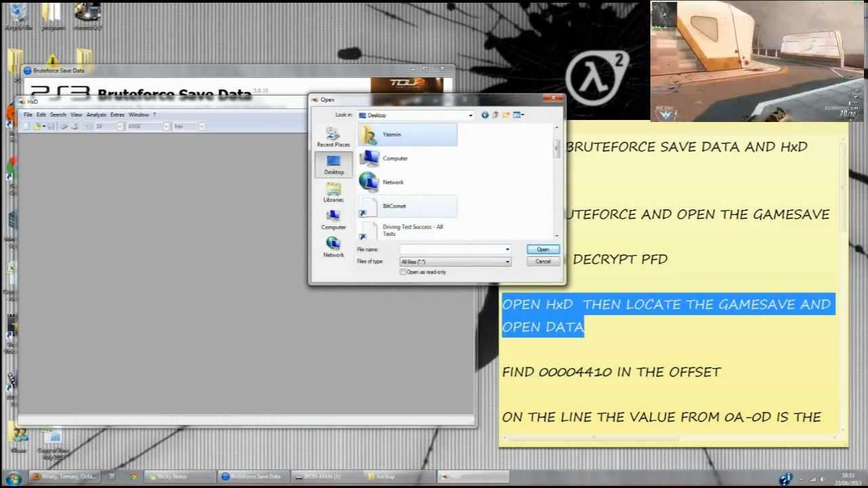Open the View Menu icon dropdown
This screenshot has height=488, width=868.
(519, 115)
